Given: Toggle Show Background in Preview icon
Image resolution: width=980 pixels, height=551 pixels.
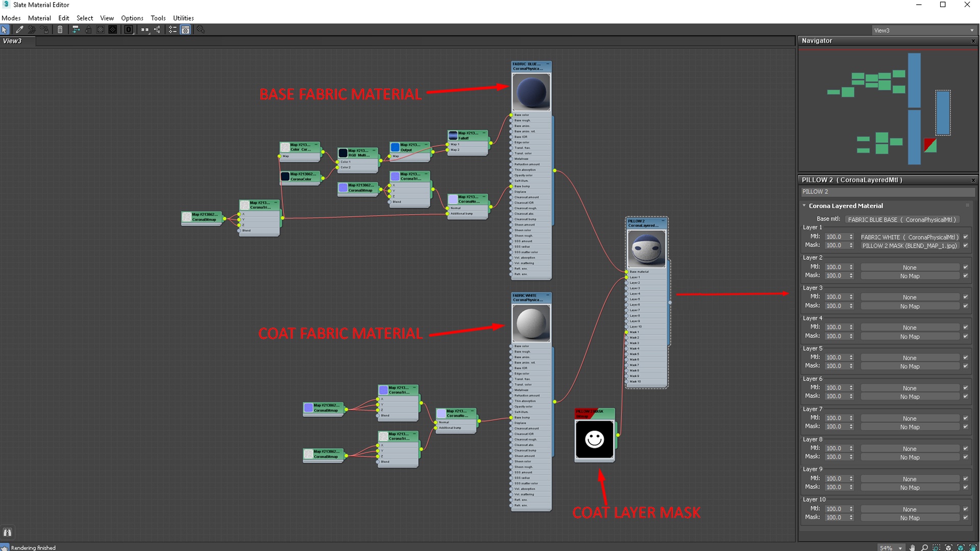Looking at the screenshot, I should point(113,30).
